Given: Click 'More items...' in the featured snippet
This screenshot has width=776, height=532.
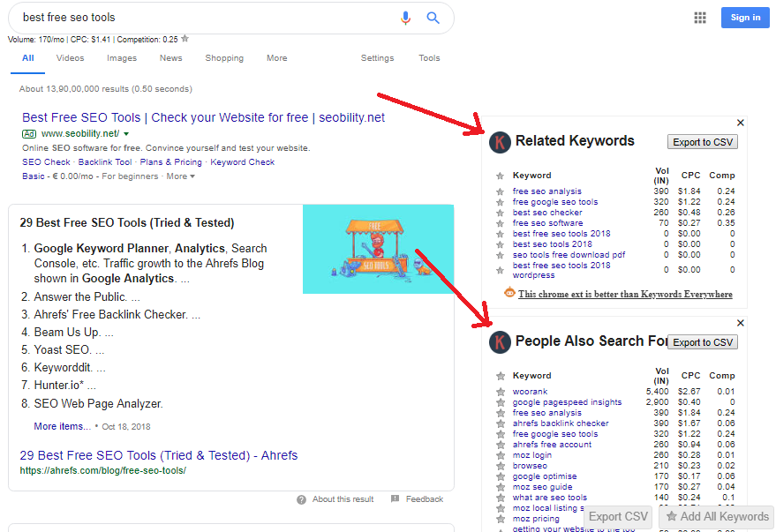Looking at the screenshot, I should click(x=63, y=426).
